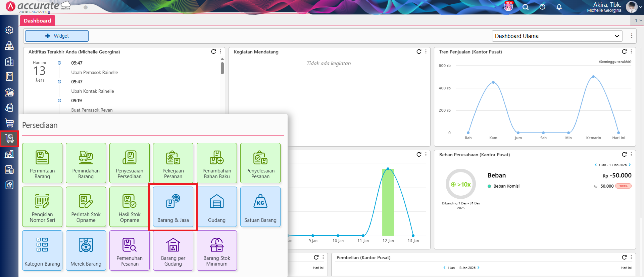Go to next period in Beban Perusahaan
Image resolution: width=644 pixels, height=277 pixels.
(630, 165)
